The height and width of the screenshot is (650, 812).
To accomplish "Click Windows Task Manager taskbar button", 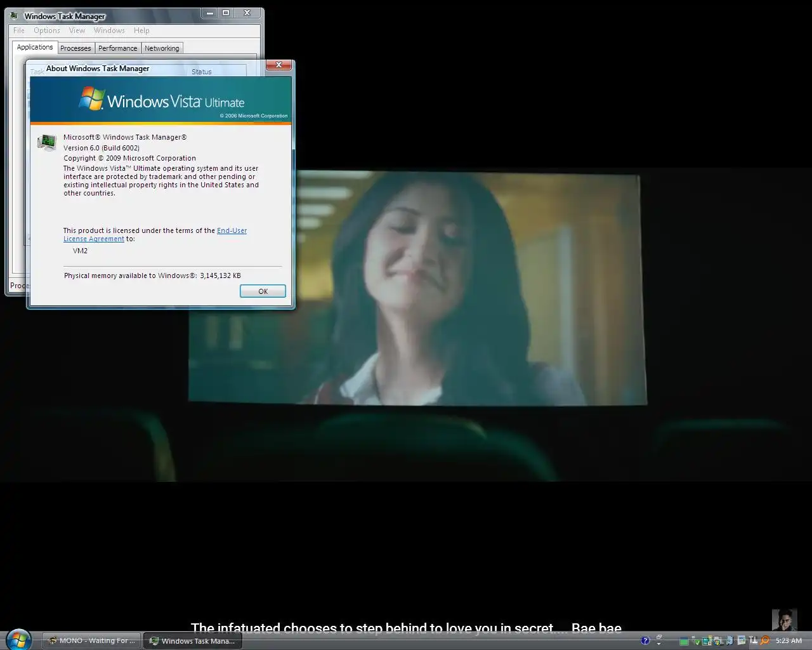I will (x=193, y=640).
